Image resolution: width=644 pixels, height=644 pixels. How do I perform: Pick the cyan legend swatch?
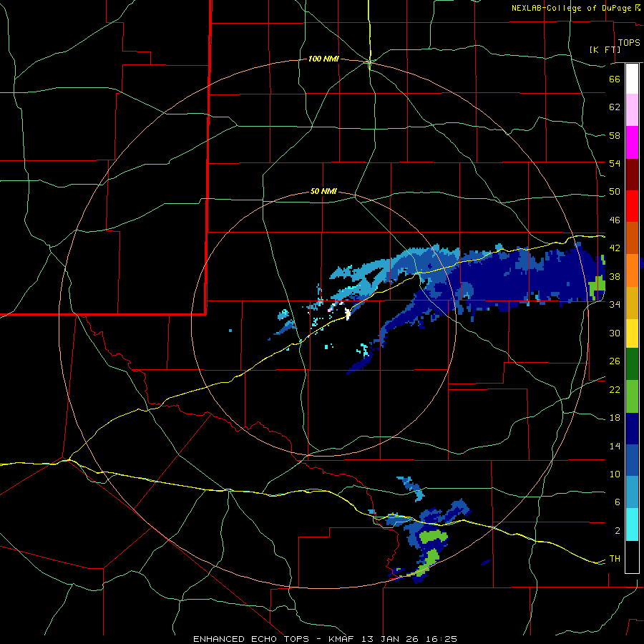point(632,525)
